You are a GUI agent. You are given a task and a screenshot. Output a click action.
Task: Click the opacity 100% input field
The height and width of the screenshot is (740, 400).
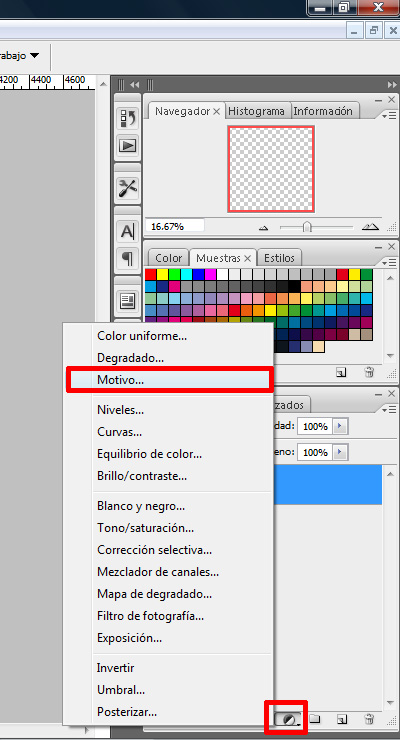tap(315, 426)
